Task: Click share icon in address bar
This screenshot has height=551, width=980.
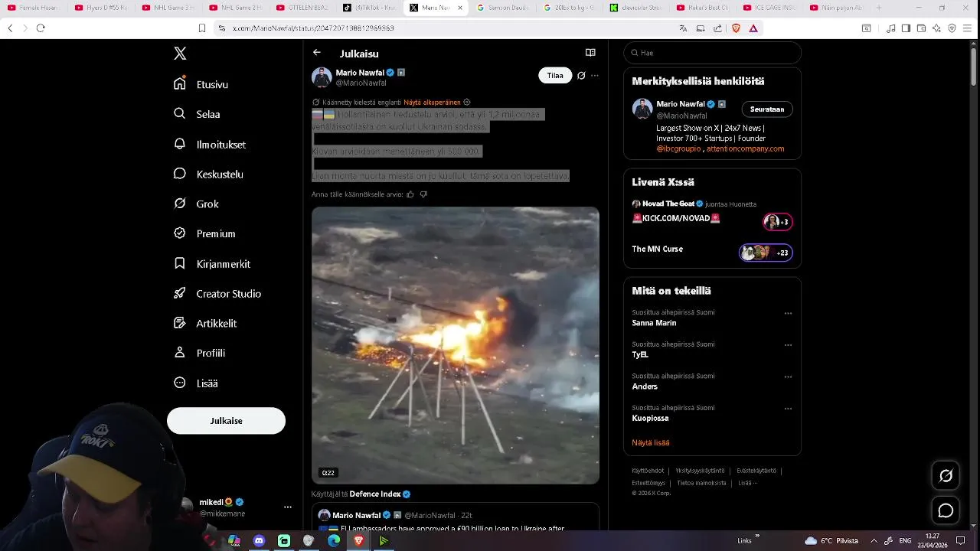Action: click(x=717, y=28)
